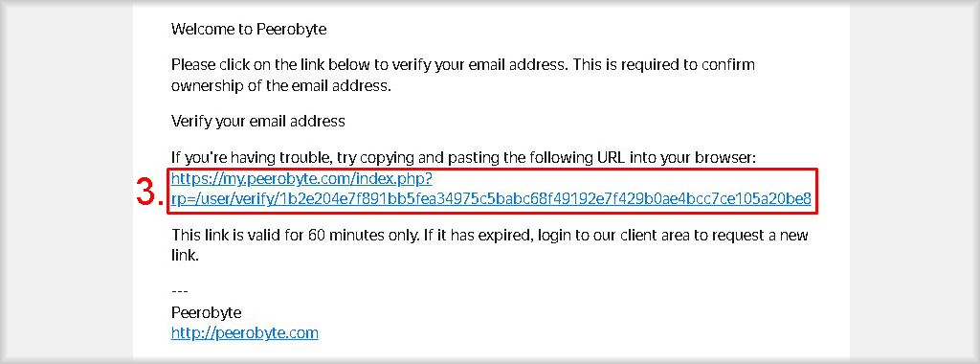
Task: Click the grey margin left of the email
Action: [x=66, y=181]
